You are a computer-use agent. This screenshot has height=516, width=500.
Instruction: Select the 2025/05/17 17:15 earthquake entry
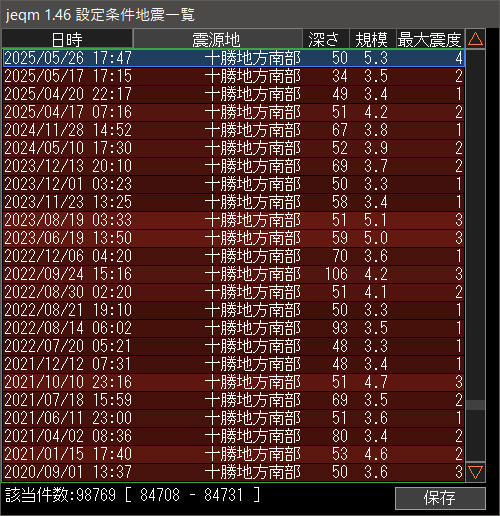234,76
